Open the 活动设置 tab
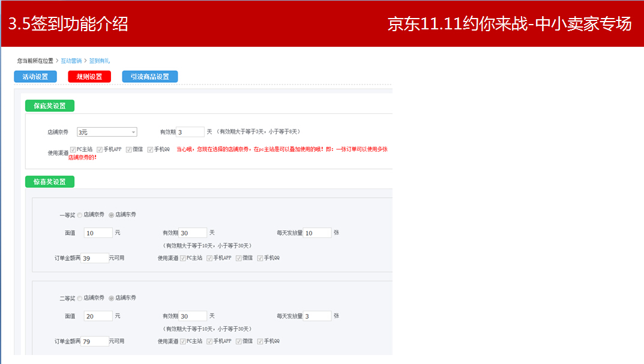 [35, 77]
